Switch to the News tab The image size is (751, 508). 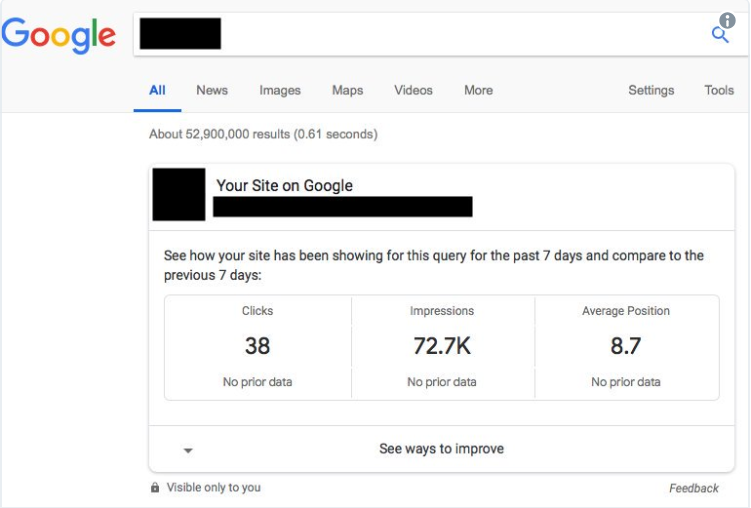pyautogui.click(x=212, y=90)
